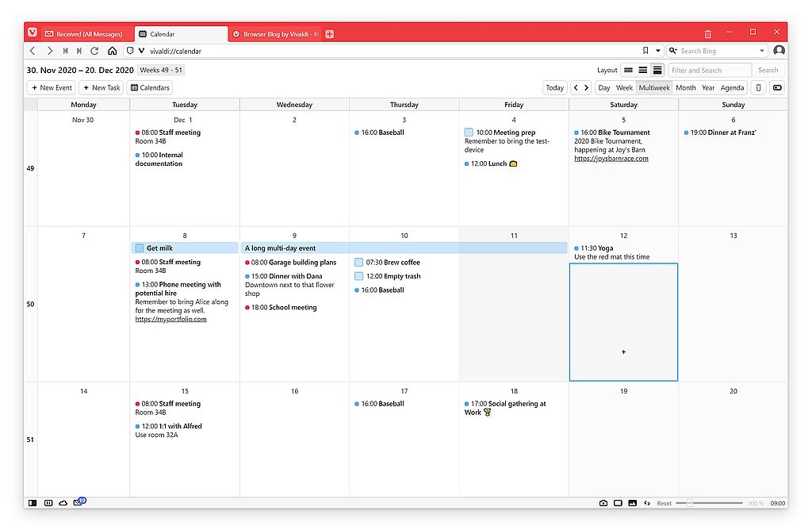This screenshot has height=530, width=812.
Task: Adjust the page zoom slider
Action: click(709, 503)
